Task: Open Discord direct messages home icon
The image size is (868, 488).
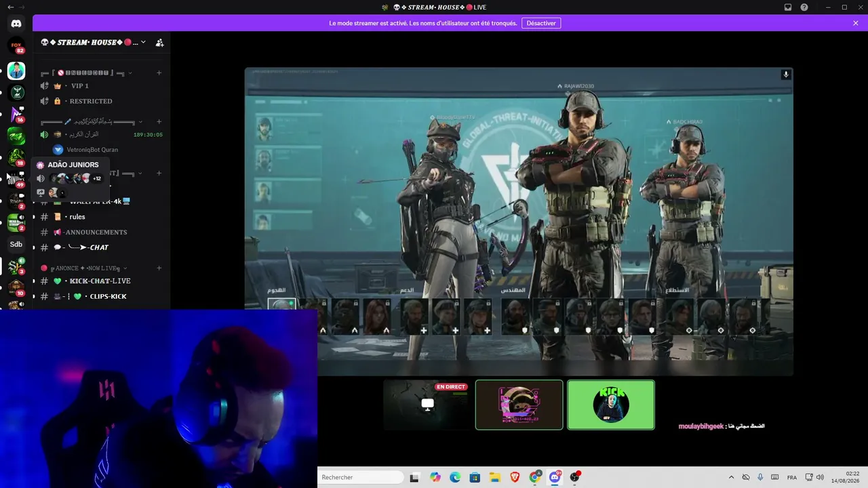Action: [16, 24]
